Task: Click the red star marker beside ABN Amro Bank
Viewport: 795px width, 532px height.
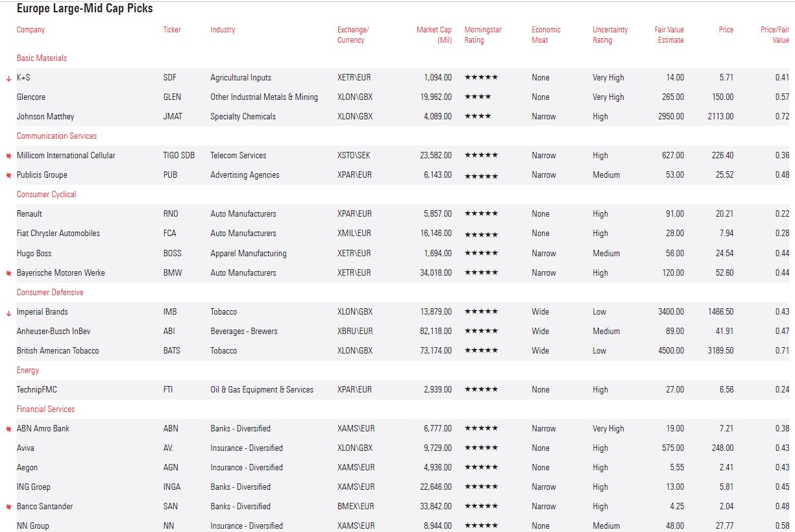Action: coord(8,429)
